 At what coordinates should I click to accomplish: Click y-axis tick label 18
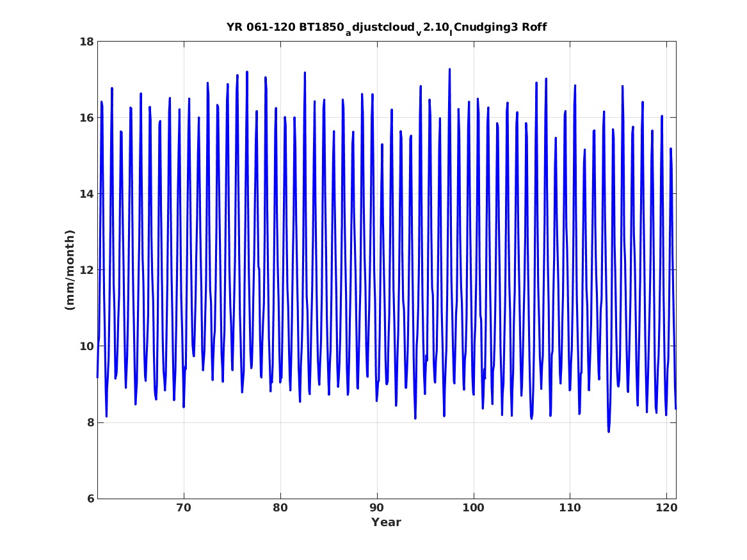point(86,42)
